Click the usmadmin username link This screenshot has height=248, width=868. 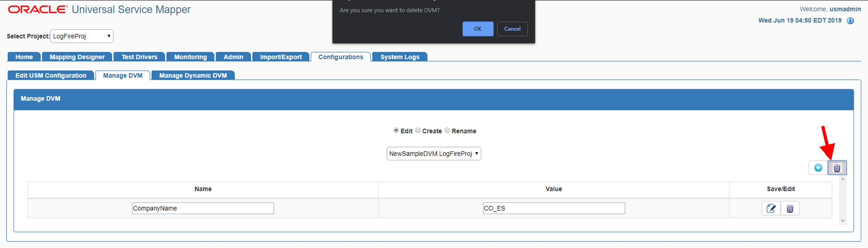[845, 9]
